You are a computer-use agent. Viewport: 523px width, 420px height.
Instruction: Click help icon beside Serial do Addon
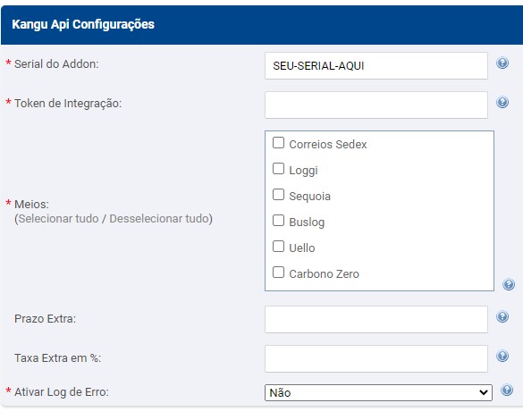(502, 63)
